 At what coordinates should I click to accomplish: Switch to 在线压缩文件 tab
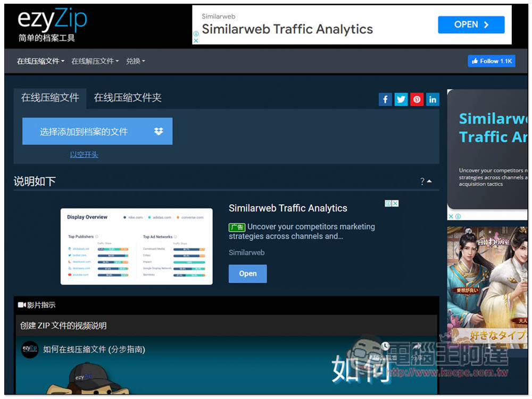pyautogui.click(x=50, y=98)
